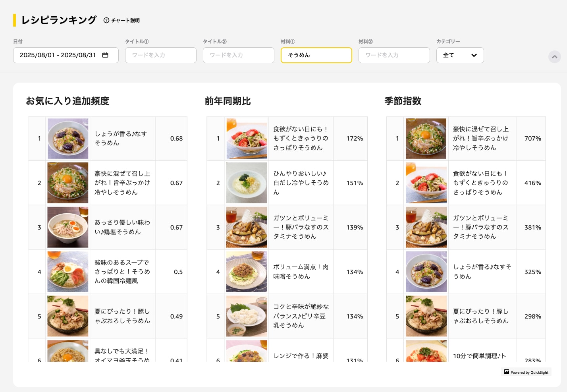The height and width of the screenshot is (392, 567).
Task: Select the 材料② word input field
Action: (x=394, y=55)
